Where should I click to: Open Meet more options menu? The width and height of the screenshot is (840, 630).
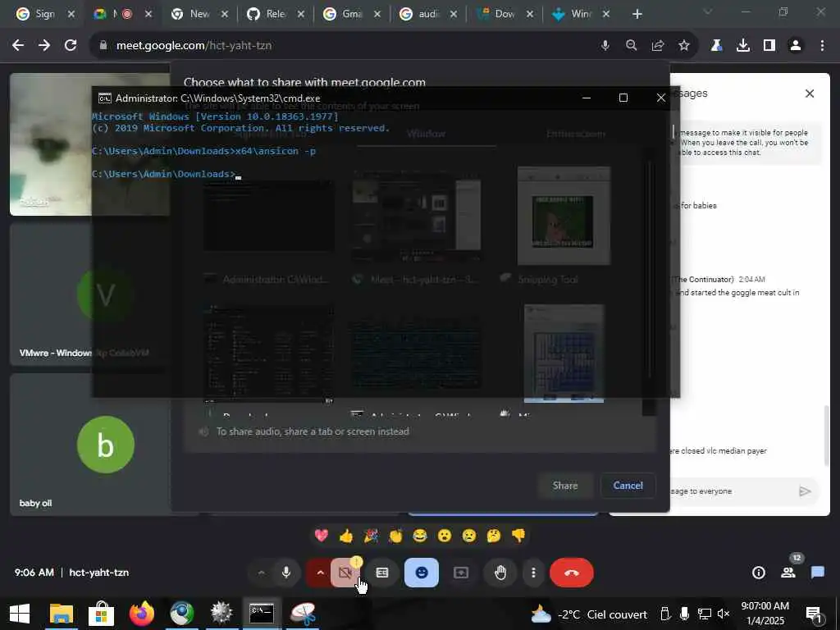pos(533,573)
